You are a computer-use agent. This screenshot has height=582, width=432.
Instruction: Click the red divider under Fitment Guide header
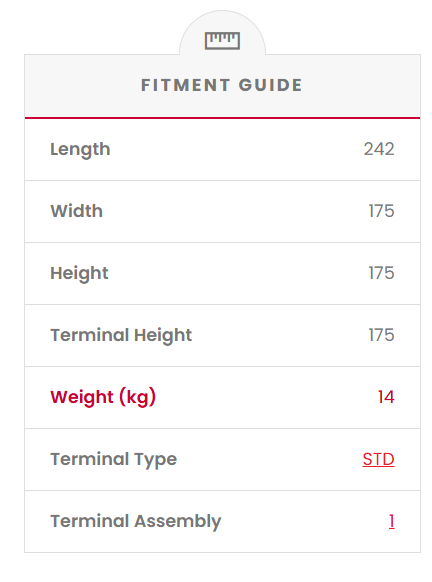pos(222,118)
